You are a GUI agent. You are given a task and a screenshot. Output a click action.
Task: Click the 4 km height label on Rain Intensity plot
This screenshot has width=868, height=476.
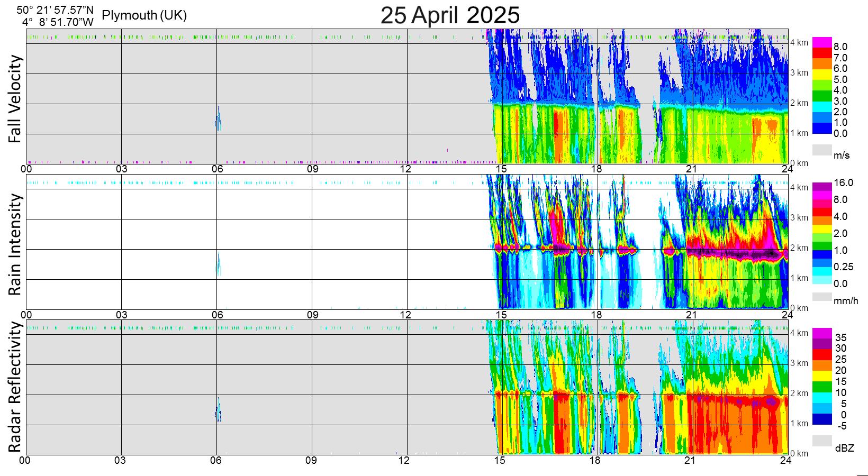799,187
